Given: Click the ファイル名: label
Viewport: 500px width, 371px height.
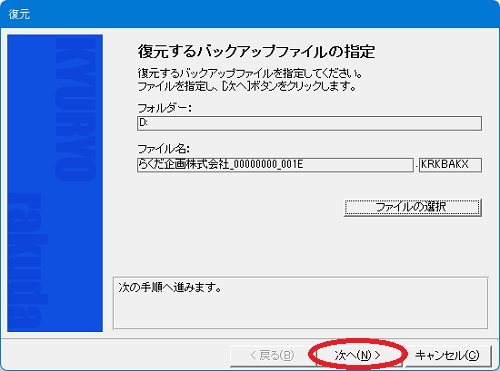Looking at the screenshot, I should click(x=164, y=149).
